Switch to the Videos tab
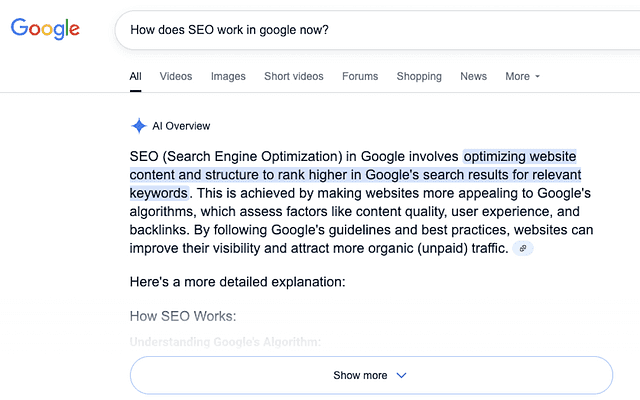The image size is (640, 400). [x=176, y=76]
